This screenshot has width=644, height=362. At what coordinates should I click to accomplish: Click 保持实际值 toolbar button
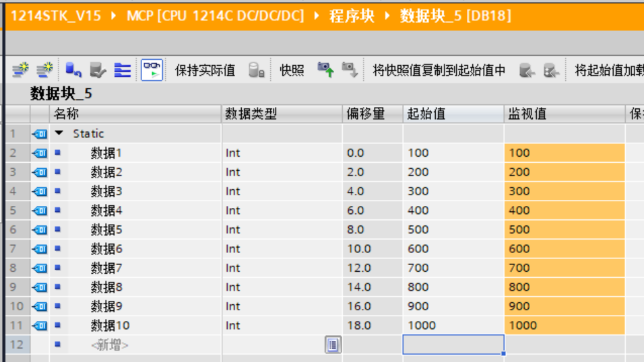(205, 70)
